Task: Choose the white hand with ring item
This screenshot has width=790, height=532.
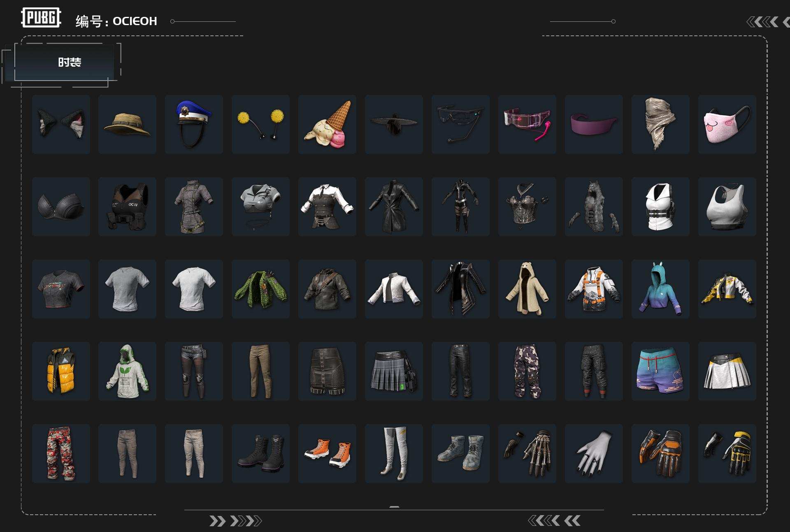Action: (x=594, y=453)
